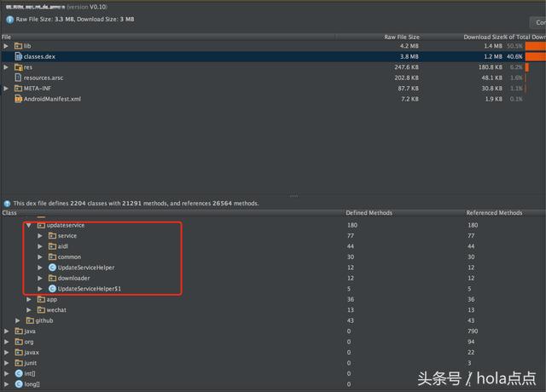Expand the long[] class arrow

(6, 384)
